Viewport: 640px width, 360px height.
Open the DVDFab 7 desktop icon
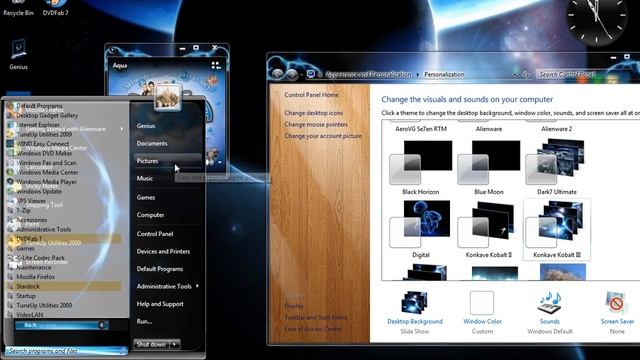tap(55, 8)
